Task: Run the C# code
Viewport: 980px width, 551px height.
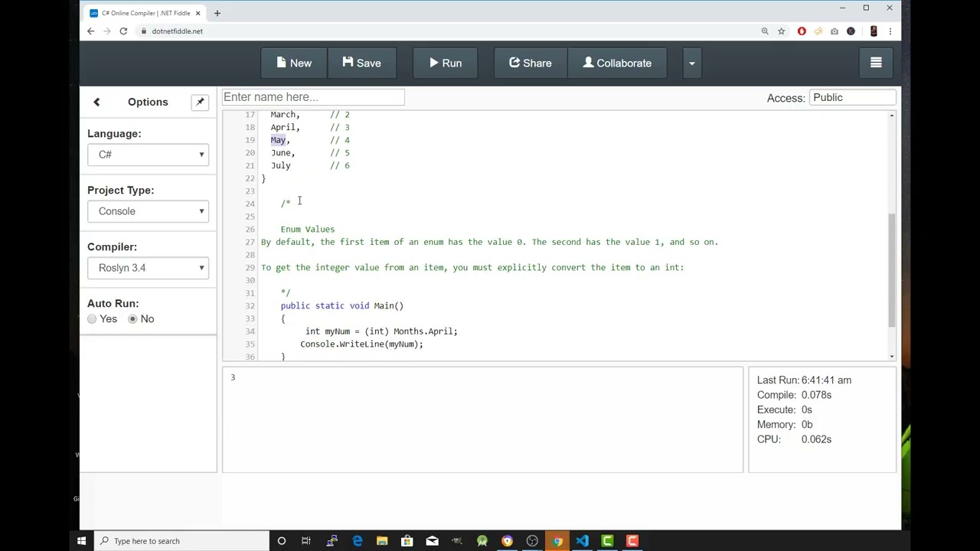Action: click(446, 64)
